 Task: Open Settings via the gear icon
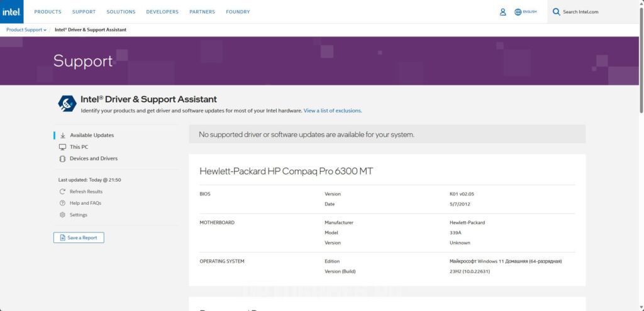coord(62,215)
